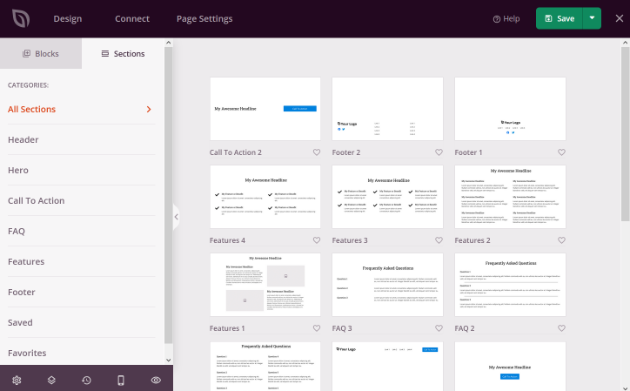630x391 pixels.
Task: Favorite the Call To Action 2 section
Action: tap(317, 152)
